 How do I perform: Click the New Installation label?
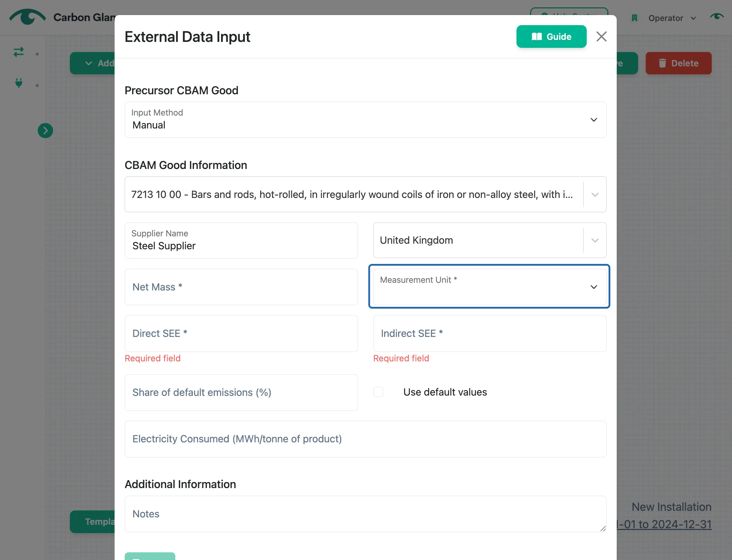pos(671,507)
